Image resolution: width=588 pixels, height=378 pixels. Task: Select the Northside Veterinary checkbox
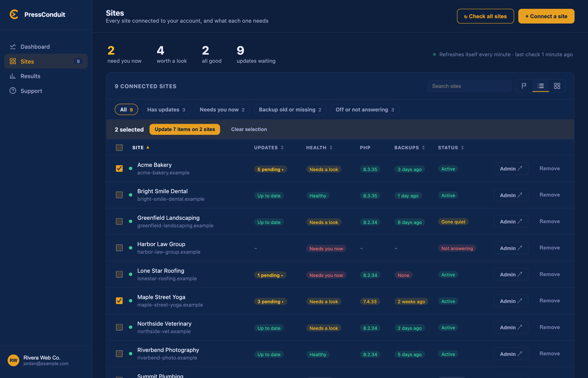pyautogui.click(x=119, y=327)
